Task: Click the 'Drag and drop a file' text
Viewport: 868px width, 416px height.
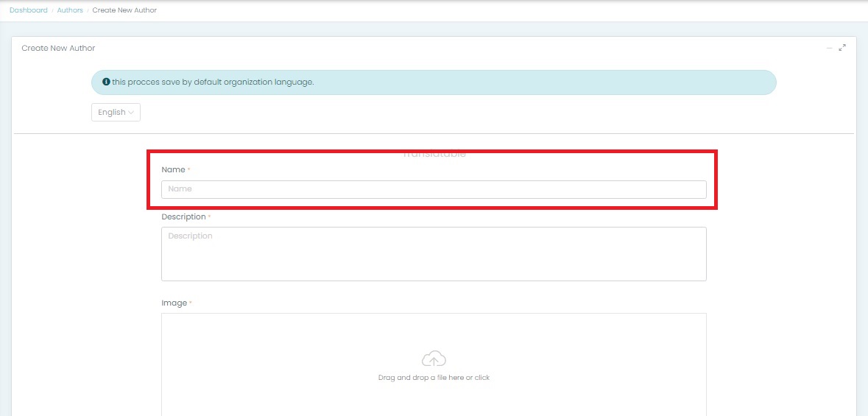Action: 434,378
